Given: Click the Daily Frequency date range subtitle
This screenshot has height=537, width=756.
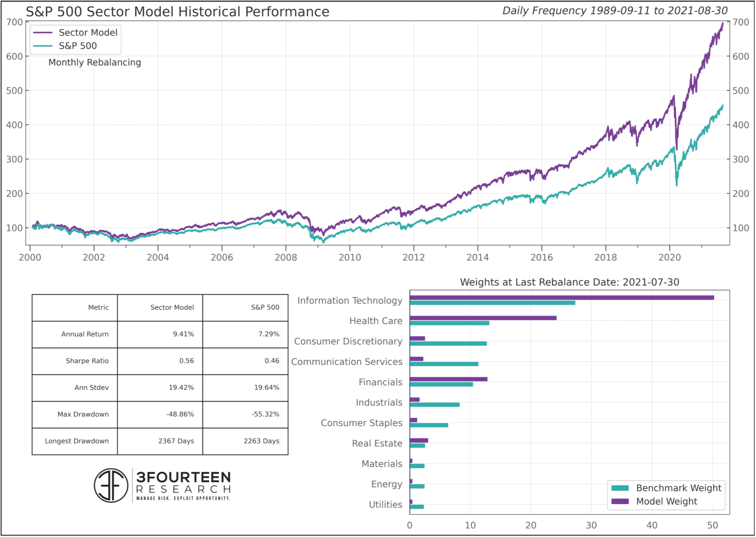Looking at the screenshot, I should 615,11.
